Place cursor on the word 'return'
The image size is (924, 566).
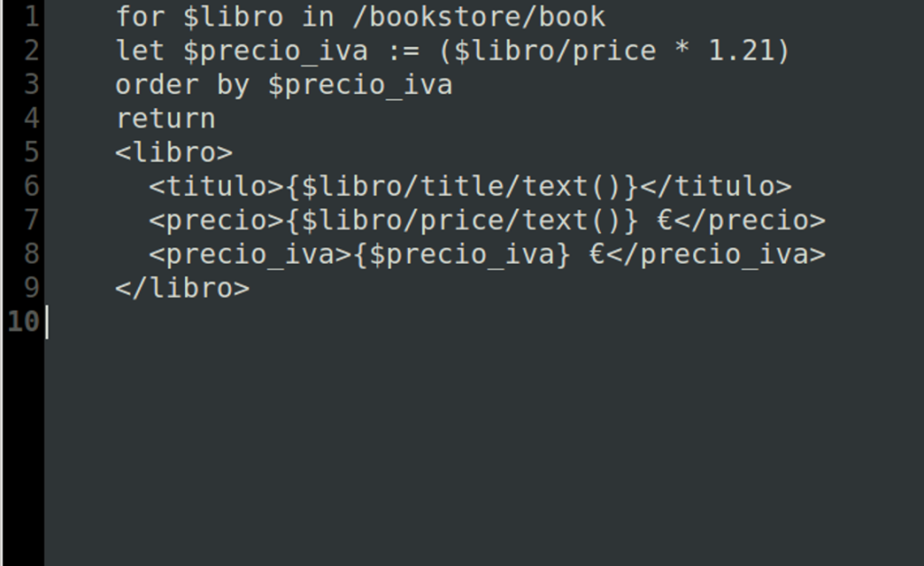pos(166,119)
